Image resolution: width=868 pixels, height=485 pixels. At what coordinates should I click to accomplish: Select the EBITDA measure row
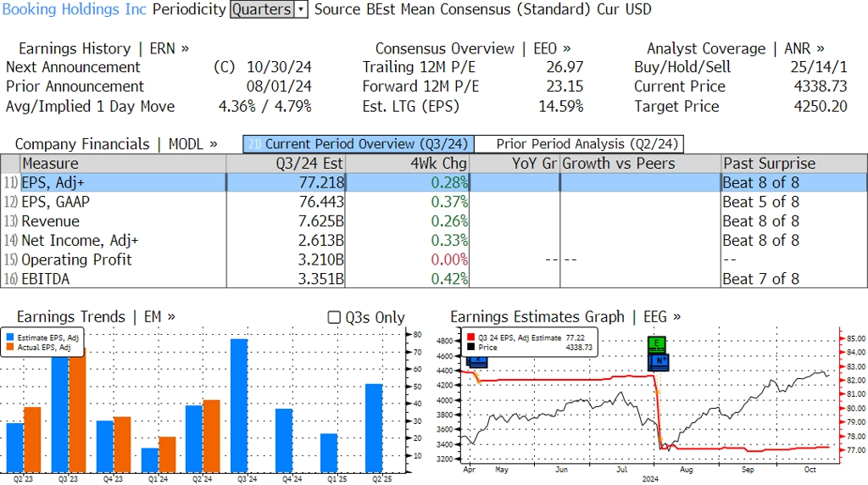[434, 279]
